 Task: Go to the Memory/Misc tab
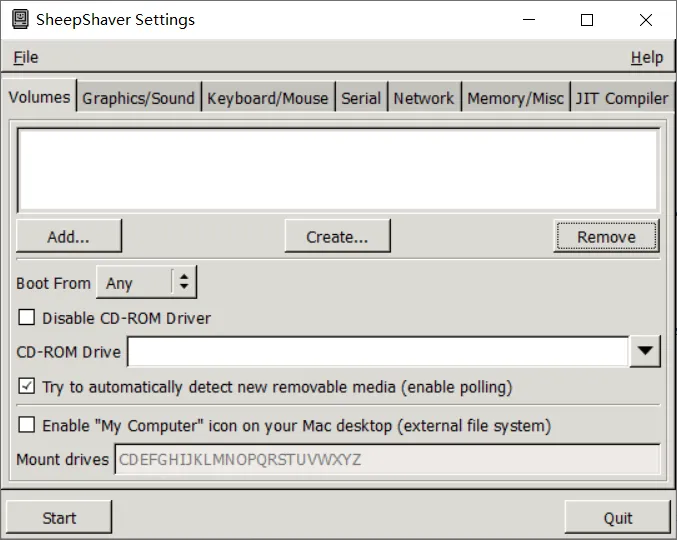point(516,98)
